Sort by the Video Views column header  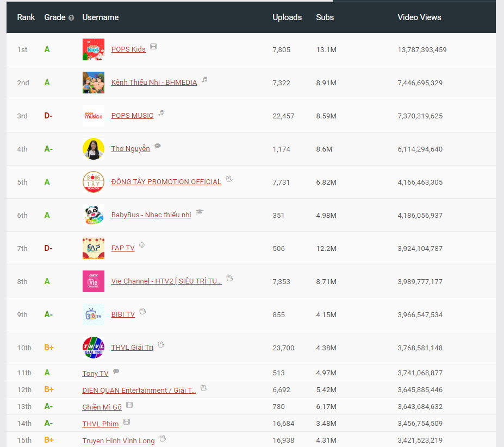(x=419, y=17)
